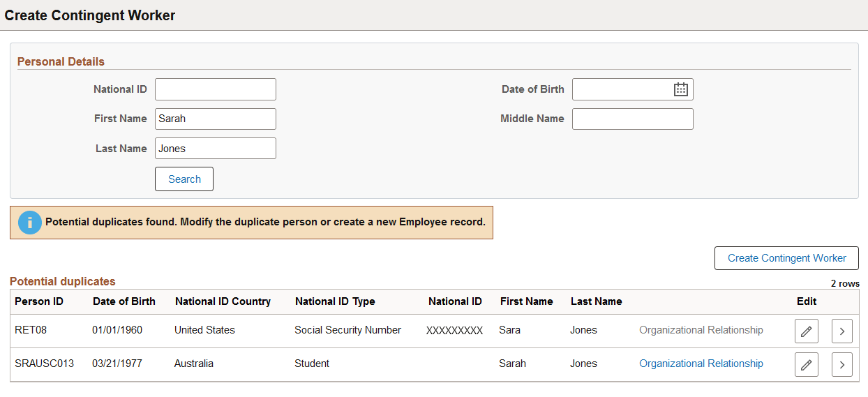Open the Date of Birth calendar picker
Viewport: 868px width, 397px height.
pos(681,89)
